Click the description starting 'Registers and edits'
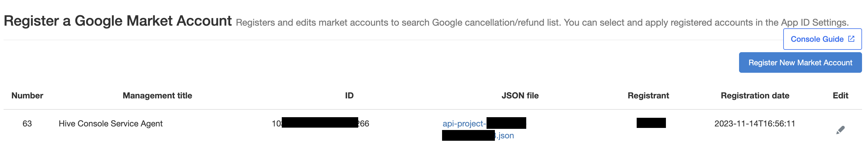 [x=371, y=23]
